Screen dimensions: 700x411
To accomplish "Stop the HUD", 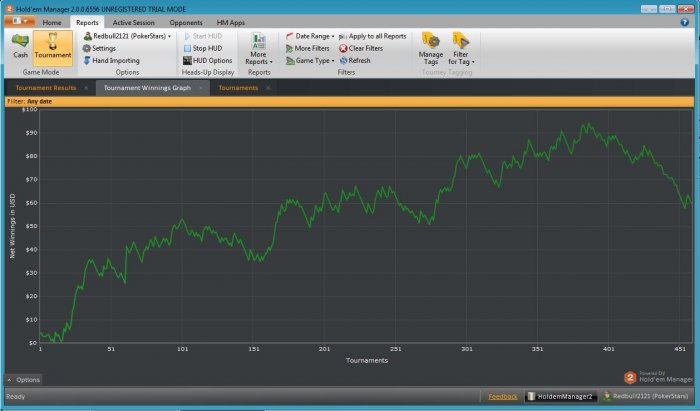I will pyautogui.click(x=207, y=48).
